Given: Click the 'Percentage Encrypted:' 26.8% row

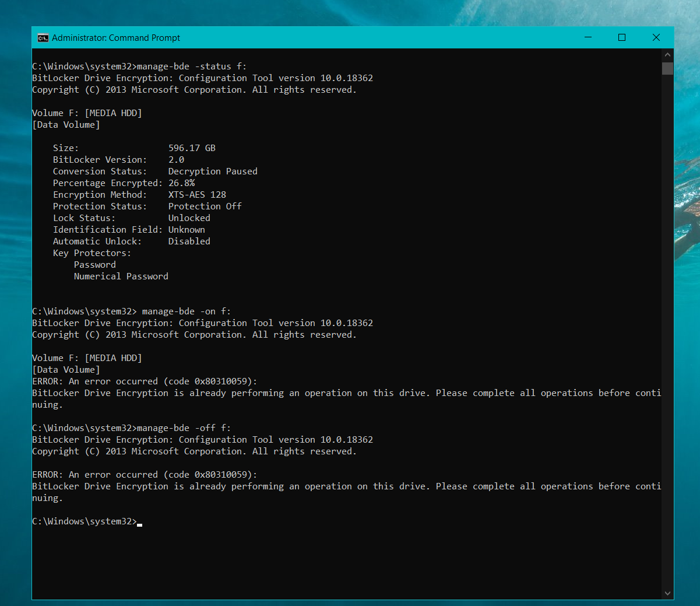Looking at the screenshot, I should pos(124,183).
